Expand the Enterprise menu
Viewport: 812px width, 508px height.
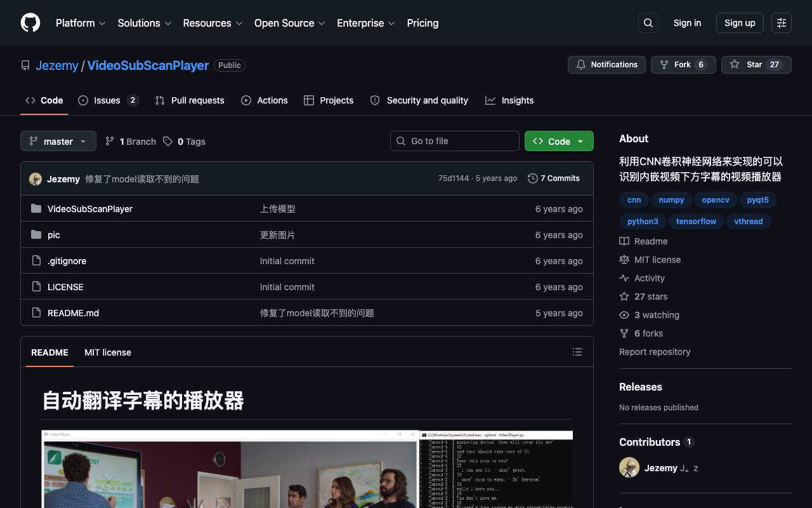[x=366, y=23]
